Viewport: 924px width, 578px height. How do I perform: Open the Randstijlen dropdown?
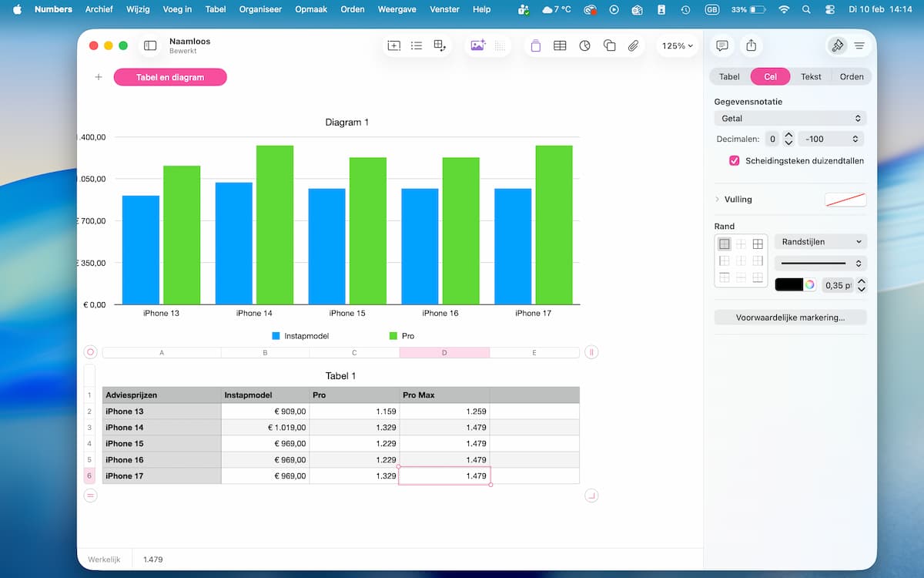820,242
